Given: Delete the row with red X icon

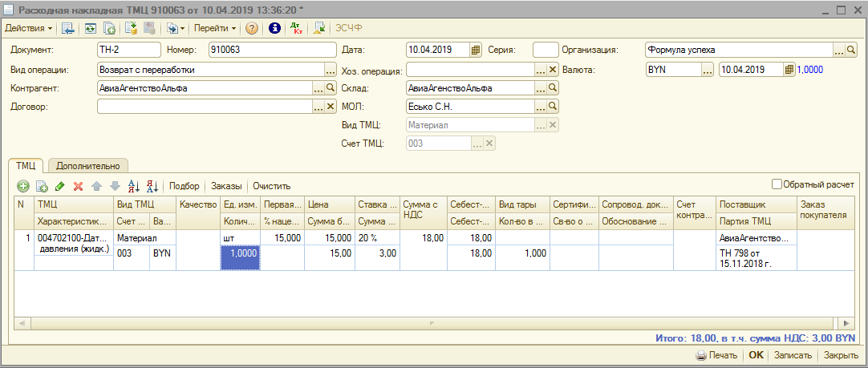Looking at the screenshot, I should point(78,186).
